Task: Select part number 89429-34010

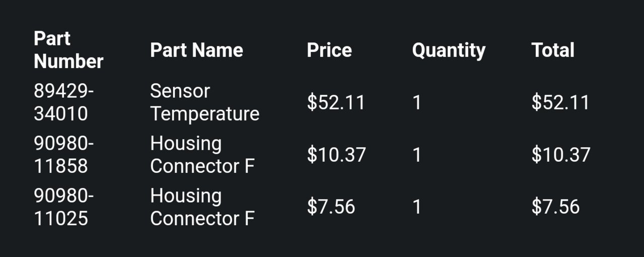Action: point(64,102)
